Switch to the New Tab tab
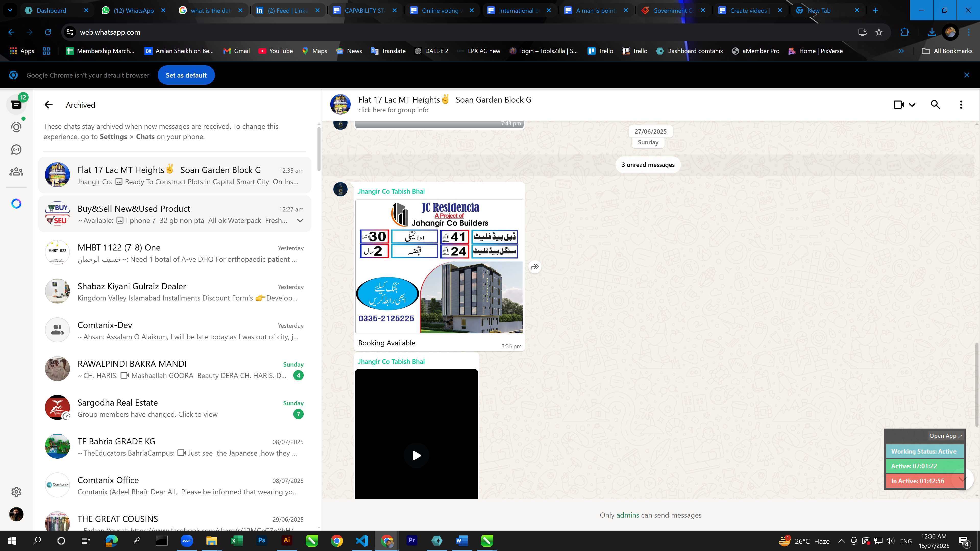Screen dimensions: 980x551 (827, 10)
